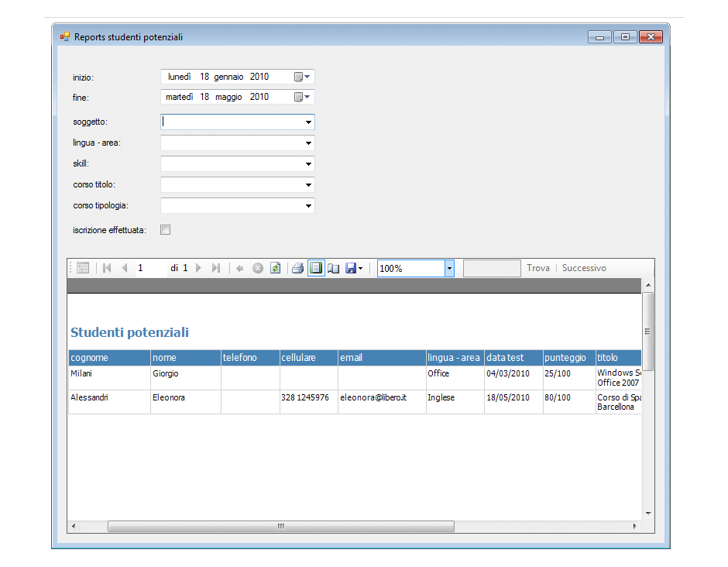Expand the soggetto dropdown

[308, 122]
